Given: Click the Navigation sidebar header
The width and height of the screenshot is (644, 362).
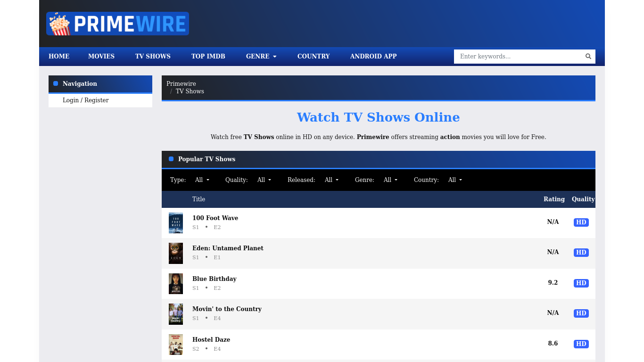Looking at the screenshot, I should pyautogui.click(x=100, y=84).
